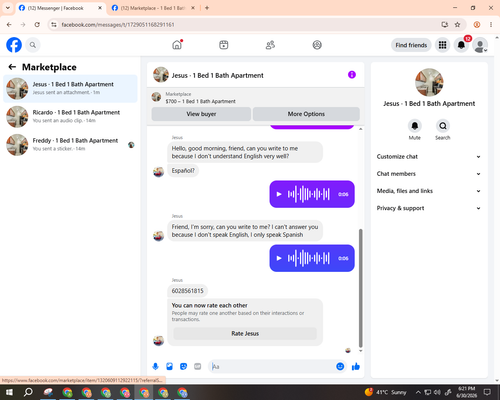The height and width of the screenshot is (400, 500).
Task: Click the chat scroll down arrow
Action: point(360,351)
